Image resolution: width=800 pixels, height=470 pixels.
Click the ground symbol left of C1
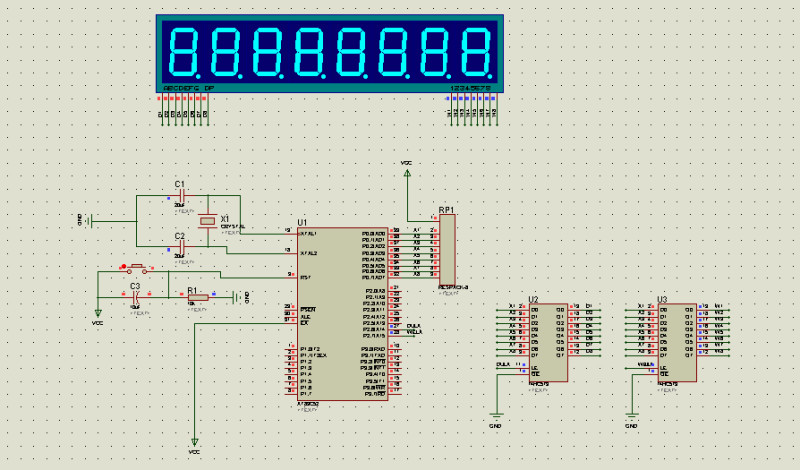click(x=88, y=220)
